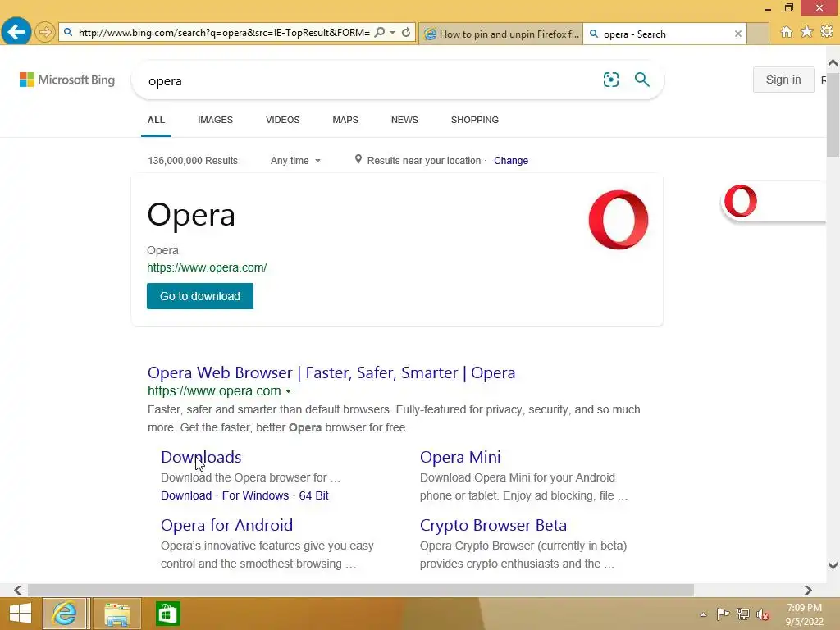The image size is (840, 630).
Task: Click the muted volume tray icon
Action: point(763,614)
